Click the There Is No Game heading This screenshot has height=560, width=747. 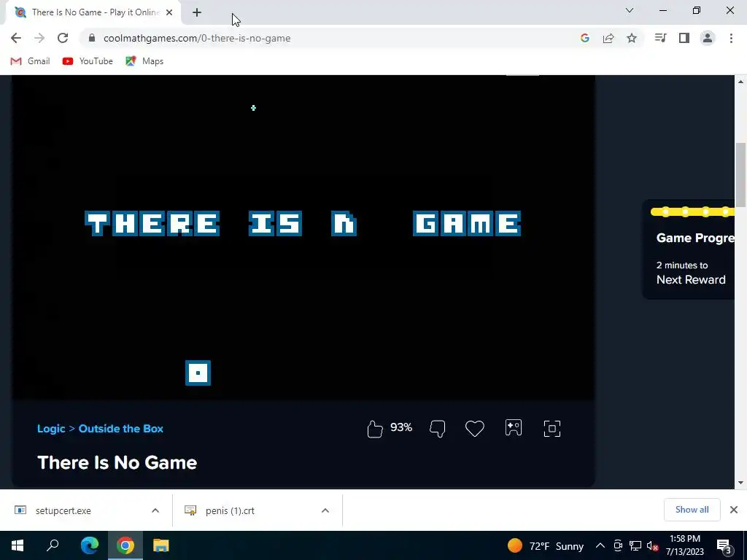point(117,463)
